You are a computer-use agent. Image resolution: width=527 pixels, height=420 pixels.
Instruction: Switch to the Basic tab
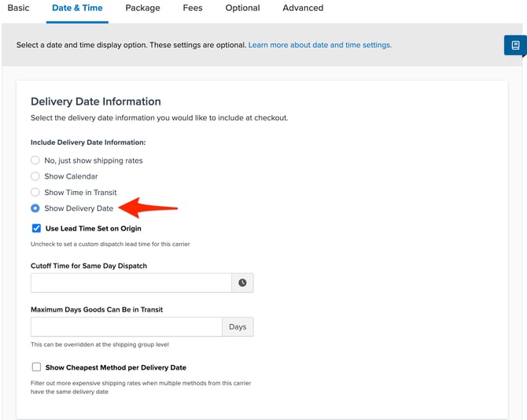pyautogui.click(x=18, y=8)
